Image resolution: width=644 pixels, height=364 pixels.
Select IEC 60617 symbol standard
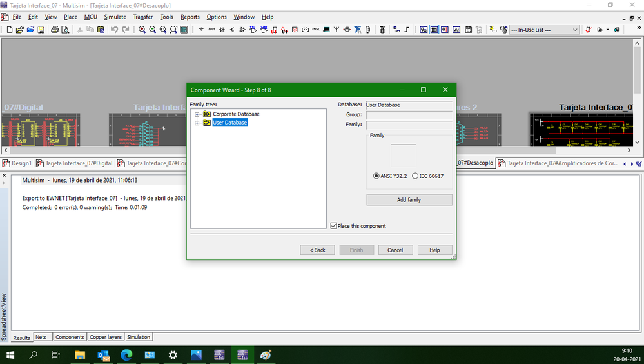click(427, 176)
